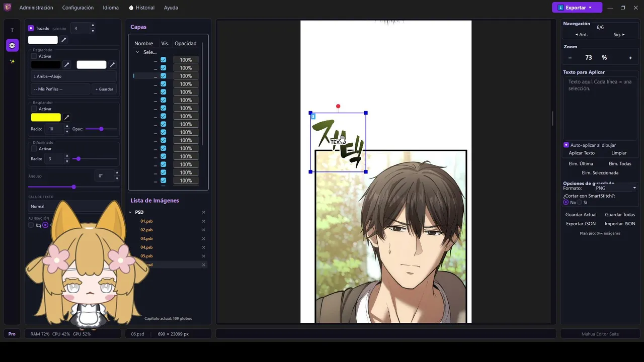This screenshot has width=644, height=362.
Task: Open the Administración menu
Action: coord(36,8)
